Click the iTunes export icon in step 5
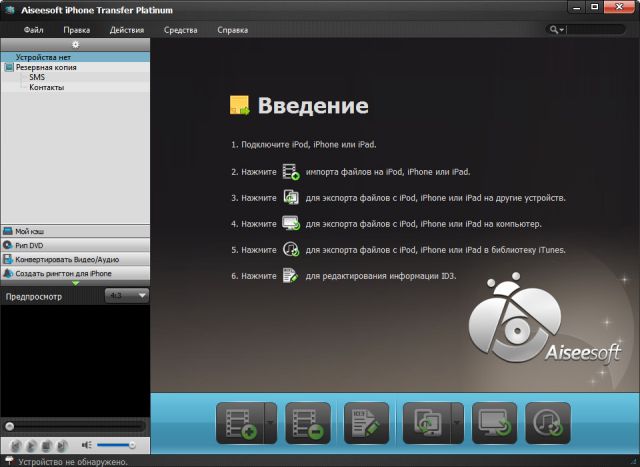Image resolution: width=640 pixels, height=467 pixels. (x=291, y=249)
